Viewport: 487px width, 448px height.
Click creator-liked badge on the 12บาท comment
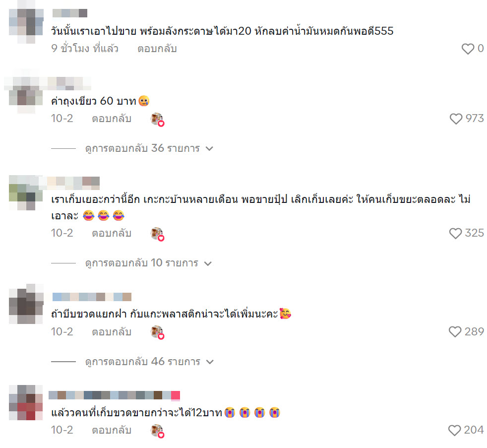(158, 431)
